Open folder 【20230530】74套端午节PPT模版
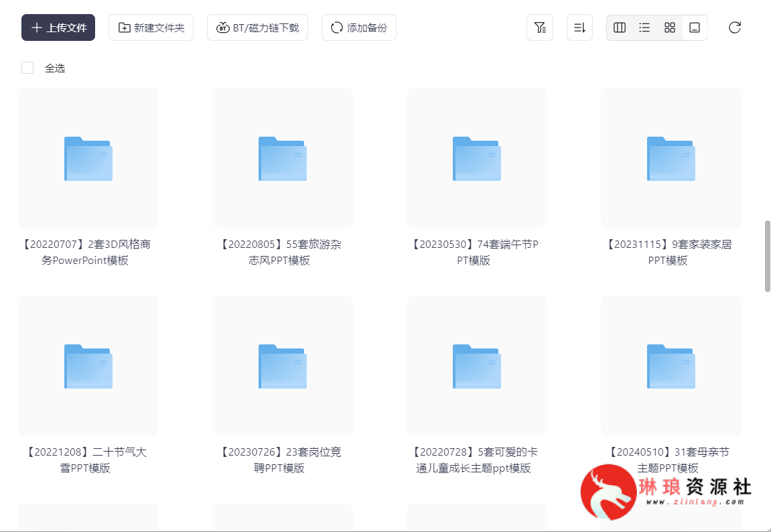 477,158
